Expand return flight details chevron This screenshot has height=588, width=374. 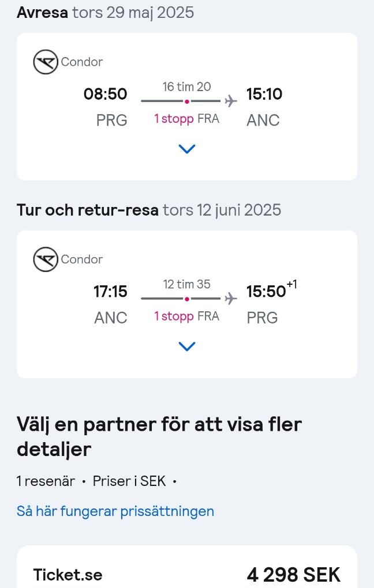186,346
